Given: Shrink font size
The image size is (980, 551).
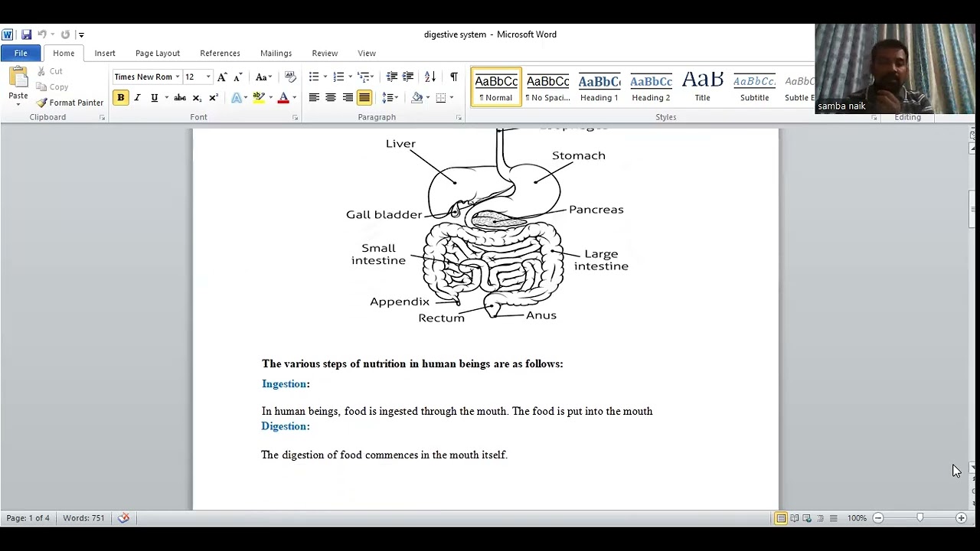Looking at the screenshot, I should tap(238, 77).
